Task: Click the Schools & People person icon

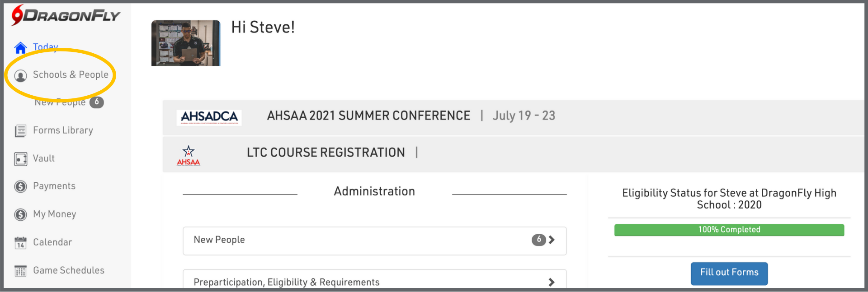Action: (x=20, y=75)
